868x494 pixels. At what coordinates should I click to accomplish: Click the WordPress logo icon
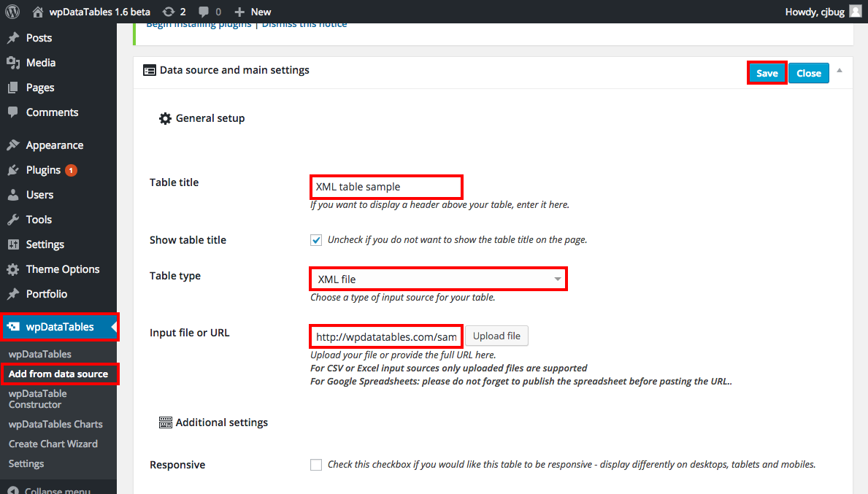coord(12,12)
